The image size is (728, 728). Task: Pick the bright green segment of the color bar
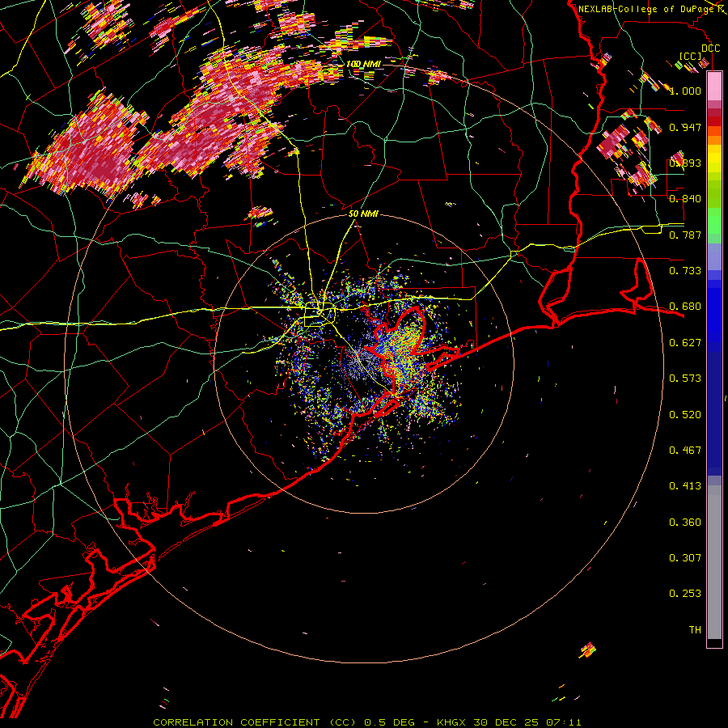714,221
